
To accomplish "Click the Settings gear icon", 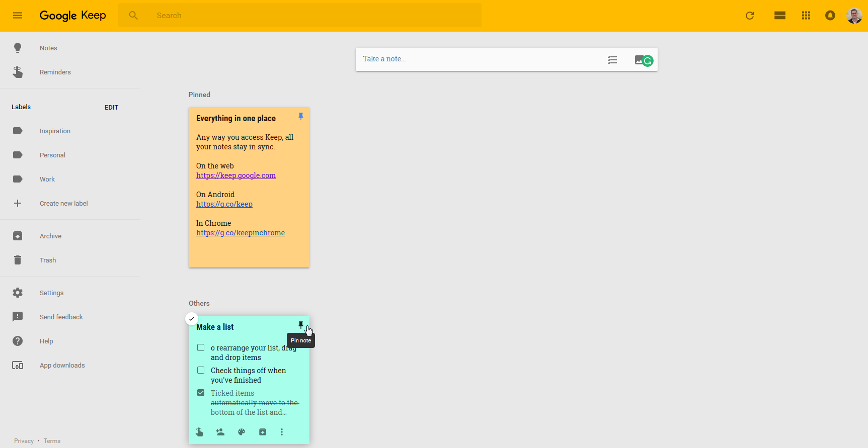I will (18, 293).
